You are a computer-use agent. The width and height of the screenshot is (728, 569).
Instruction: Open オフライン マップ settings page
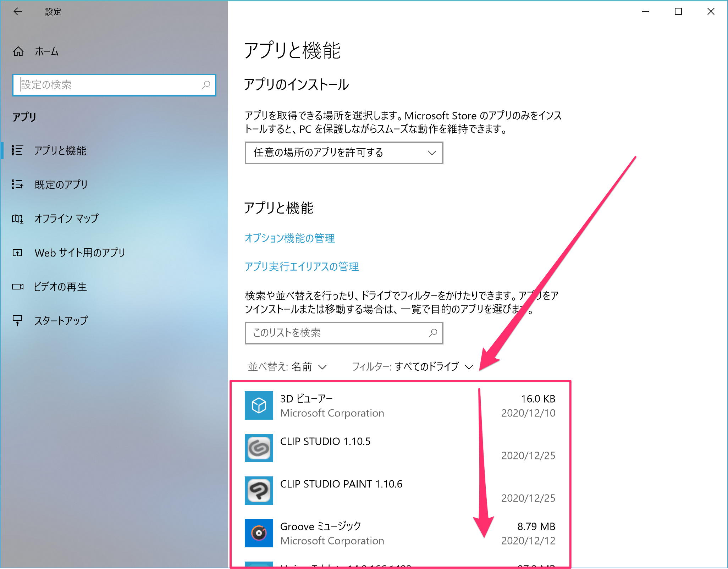(x=114, y=219)
